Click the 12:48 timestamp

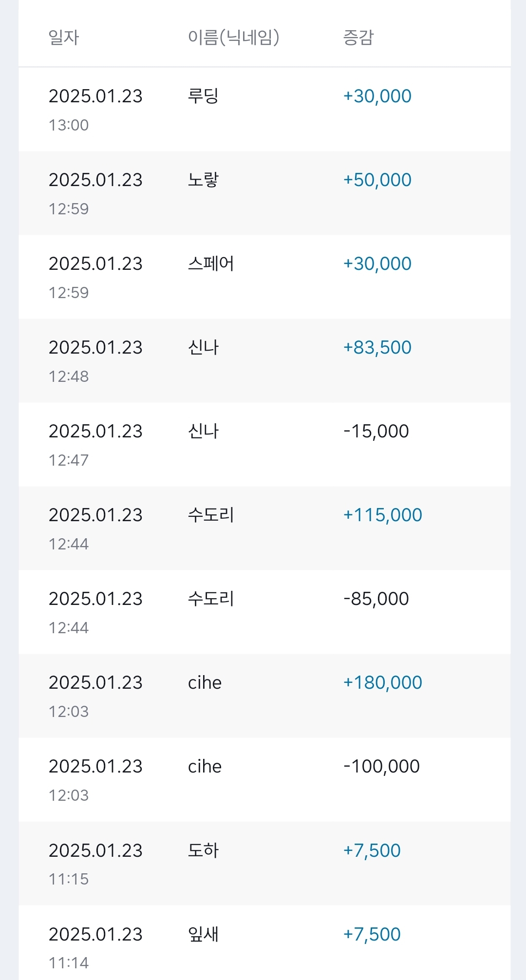click(69, 377)
